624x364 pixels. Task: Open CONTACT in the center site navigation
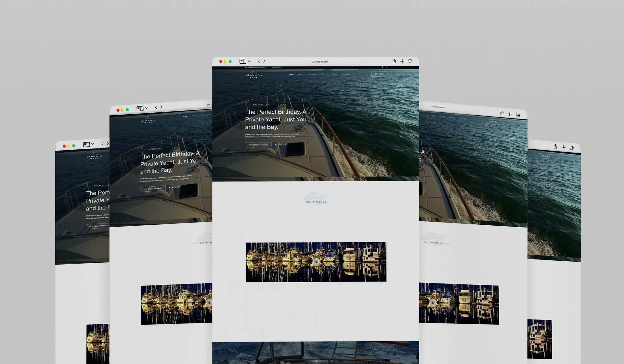tap(346, 74)
